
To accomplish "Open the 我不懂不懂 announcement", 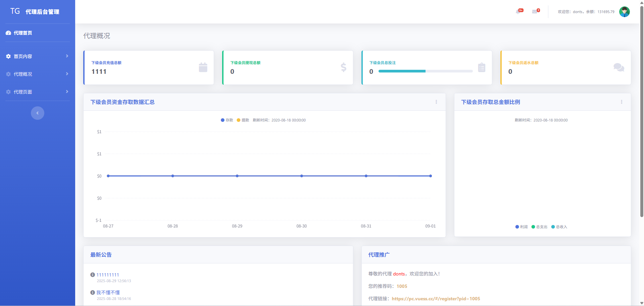I will point(108,293).
